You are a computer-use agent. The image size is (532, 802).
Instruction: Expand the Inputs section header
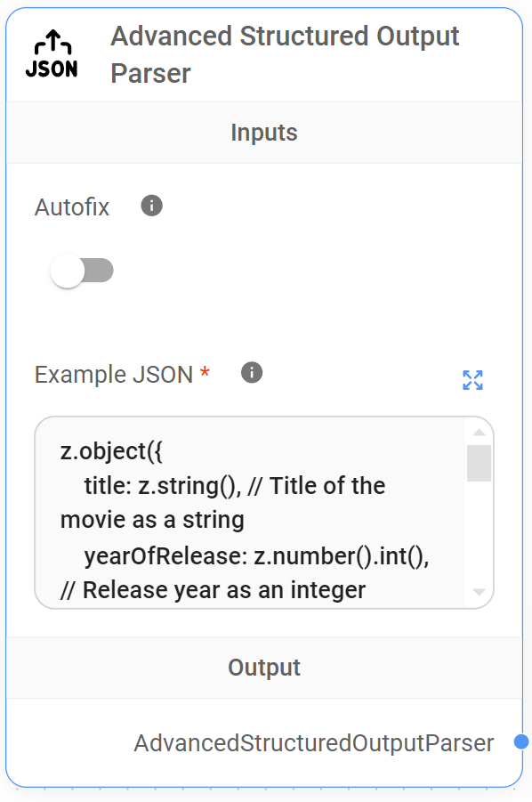click(x=263, y=132)
